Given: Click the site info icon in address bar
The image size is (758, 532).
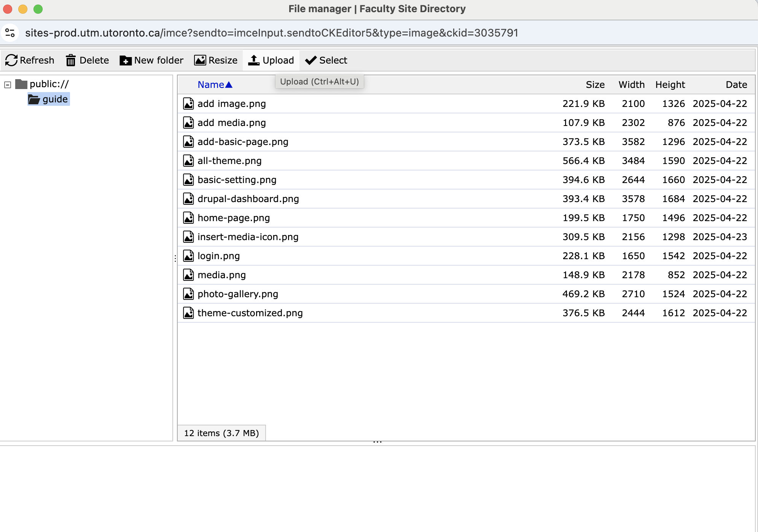Looking at the screenshot, I should tap(10, 33).
